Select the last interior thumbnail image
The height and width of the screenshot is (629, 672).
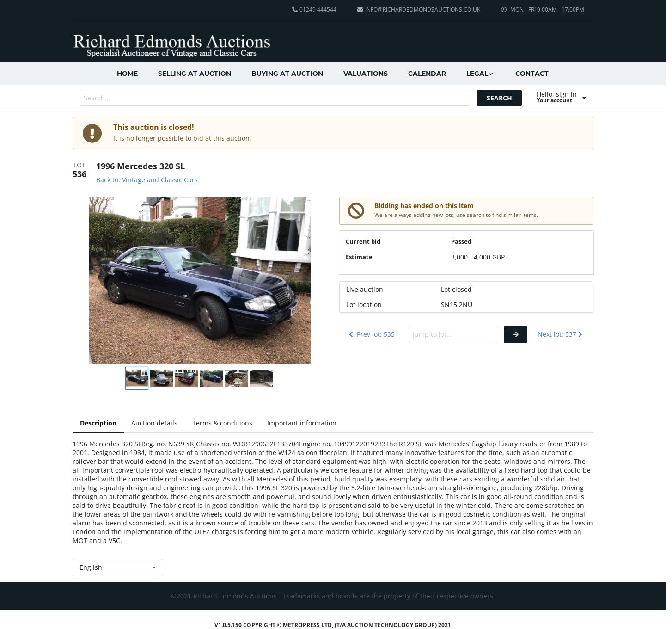click(262, 378)
